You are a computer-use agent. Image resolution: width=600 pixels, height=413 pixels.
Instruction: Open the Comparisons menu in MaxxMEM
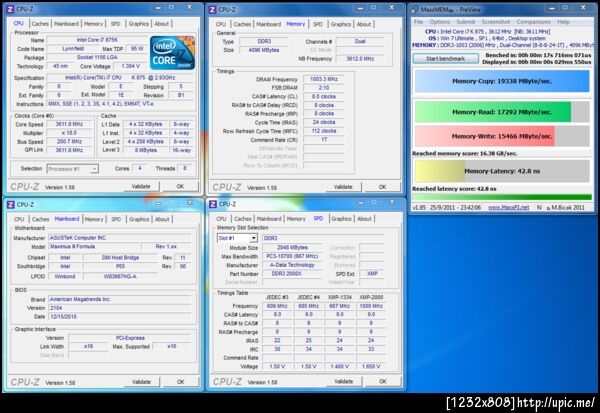point(533,22)
